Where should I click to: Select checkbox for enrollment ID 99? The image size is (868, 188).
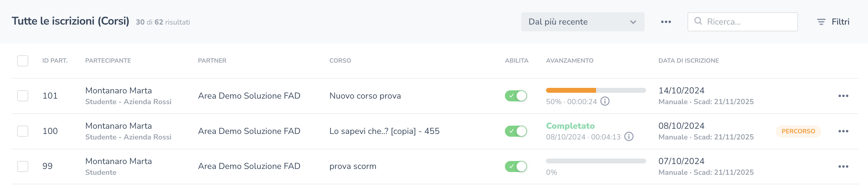pos(23,166)
